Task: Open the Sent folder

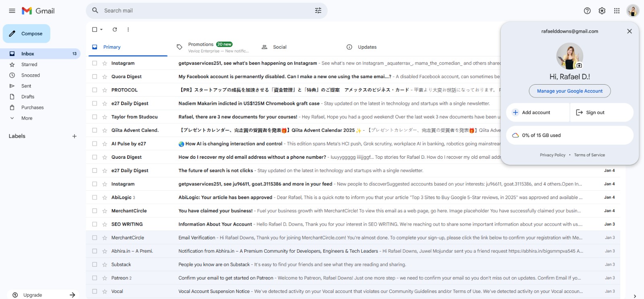Action: click(40, 86)
